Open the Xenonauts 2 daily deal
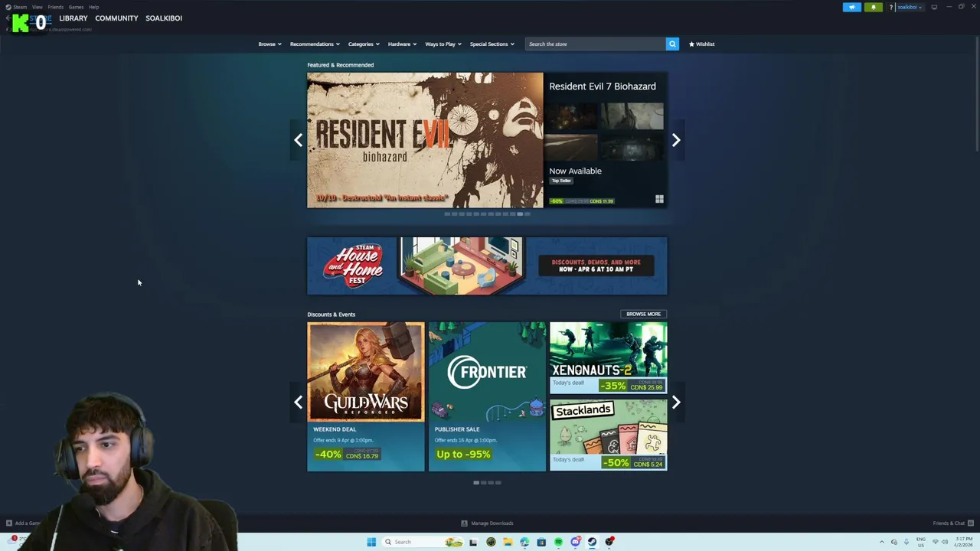The image size is (980, 551). [x=608, y=357]
